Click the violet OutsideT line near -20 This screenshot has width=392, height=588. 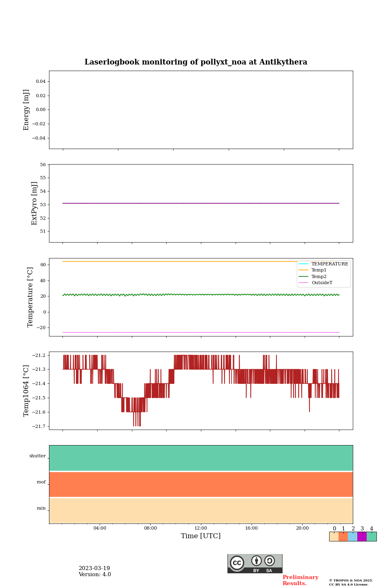(x=201, y=332)
